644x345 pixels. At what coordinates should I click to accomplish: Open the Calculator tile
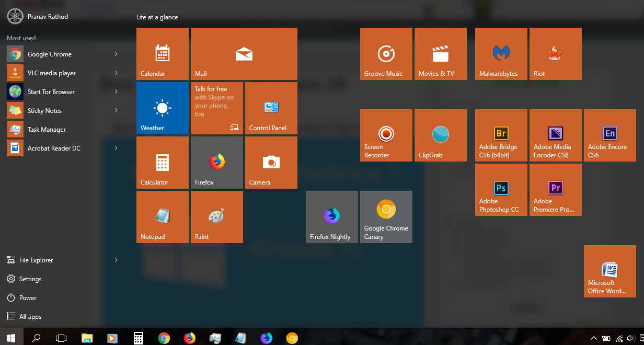163,163
